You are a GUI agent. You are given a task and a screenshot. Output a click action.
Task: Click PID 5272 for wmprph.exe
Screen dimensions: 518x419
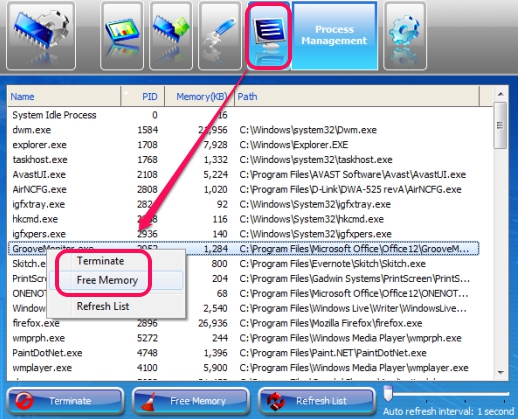(147, 338)
